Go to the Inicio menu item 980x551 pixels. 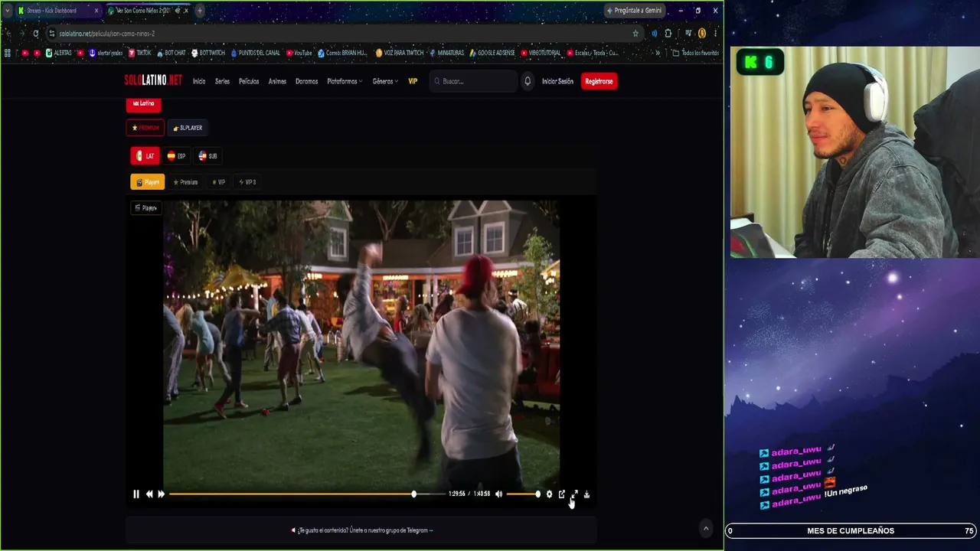point(199,81)
